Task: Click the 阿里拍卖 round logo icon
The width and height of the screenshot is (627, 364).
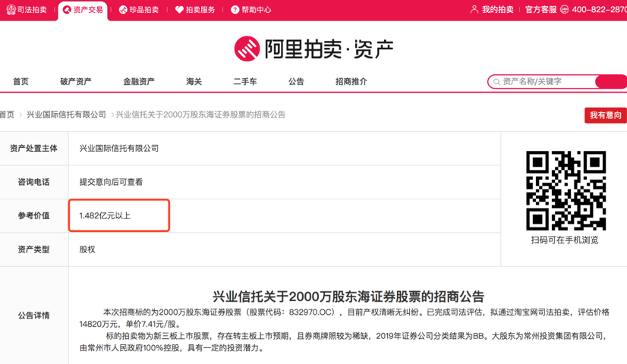Action: 247,49
